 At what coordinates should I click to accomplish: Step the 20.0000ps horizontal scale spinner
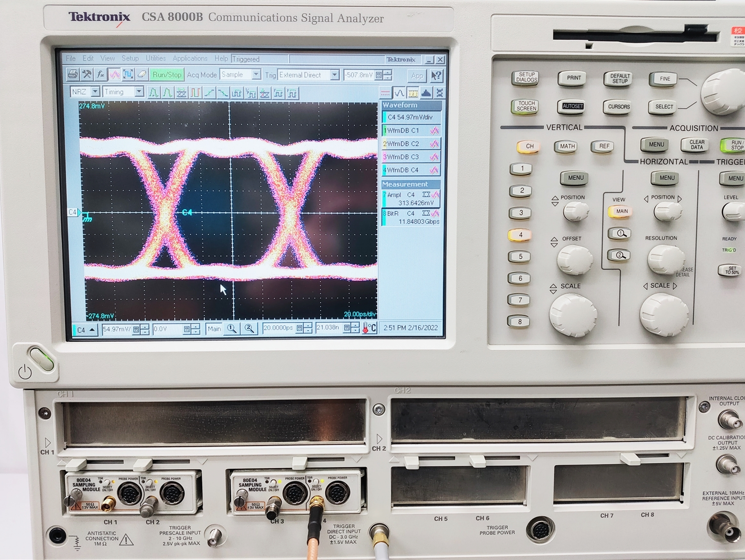point(308,328)
